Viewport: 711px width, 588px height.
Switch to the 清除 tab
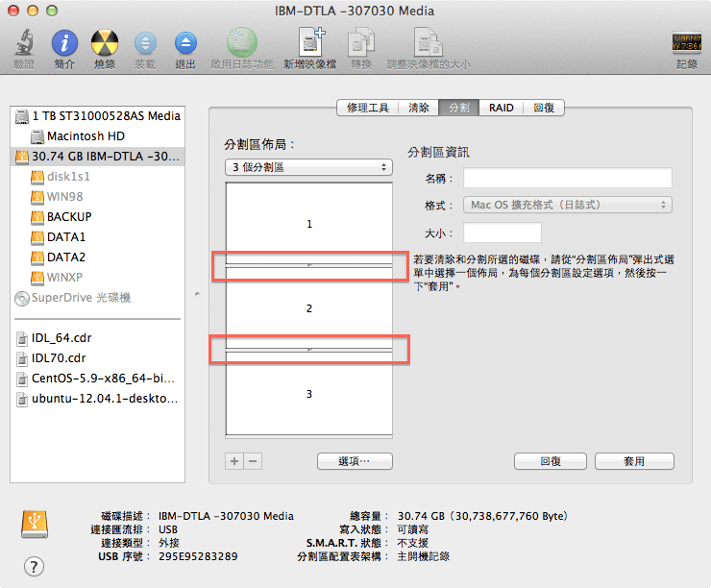(419, 108)
